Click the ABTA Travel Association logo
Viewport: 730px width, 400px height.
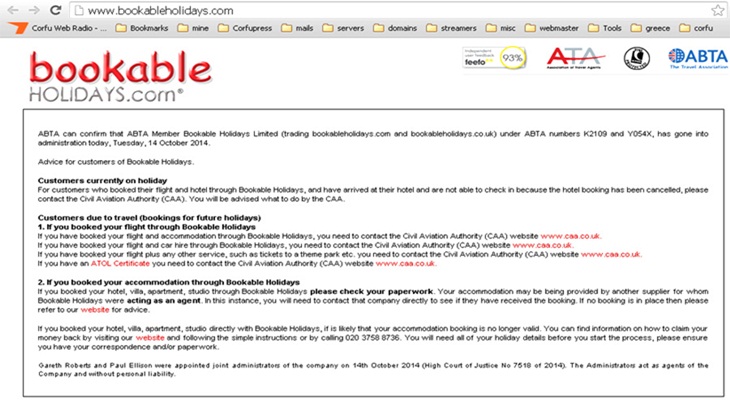697,59
